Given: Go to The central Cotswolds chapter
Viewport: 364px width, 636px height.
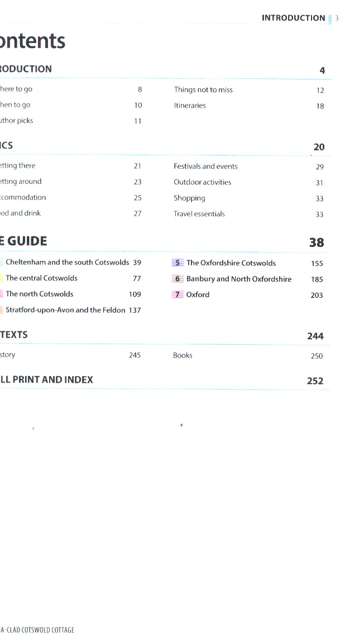Looking at the screenshot, I should [41, 278].
